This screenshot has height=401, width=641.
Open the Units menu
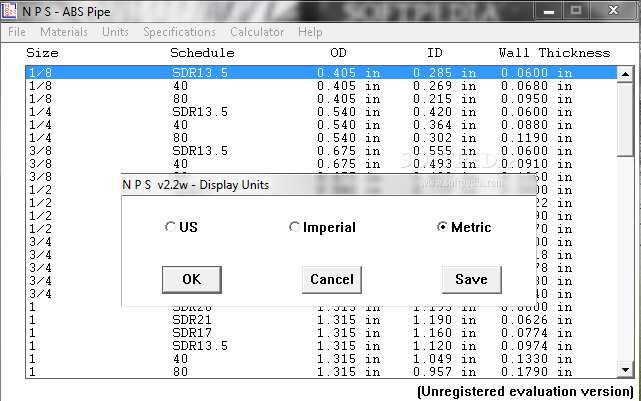[115, 32]
